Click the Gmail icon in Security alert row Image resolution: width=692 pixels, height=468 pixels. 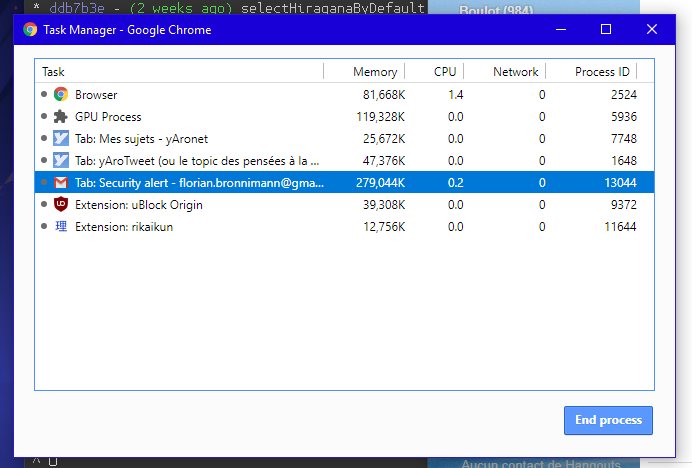(x=60, y=183)
